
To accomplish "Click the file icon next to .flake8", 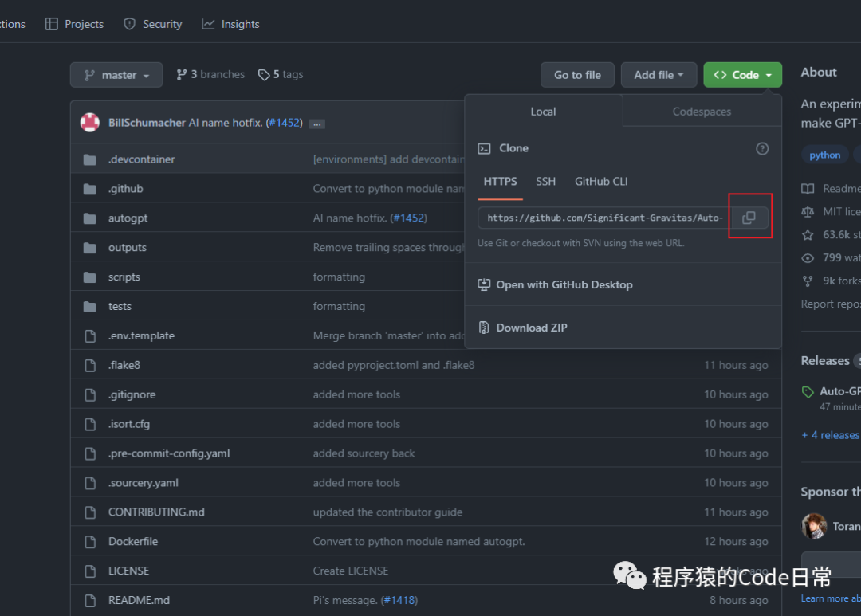I will 90,365.
